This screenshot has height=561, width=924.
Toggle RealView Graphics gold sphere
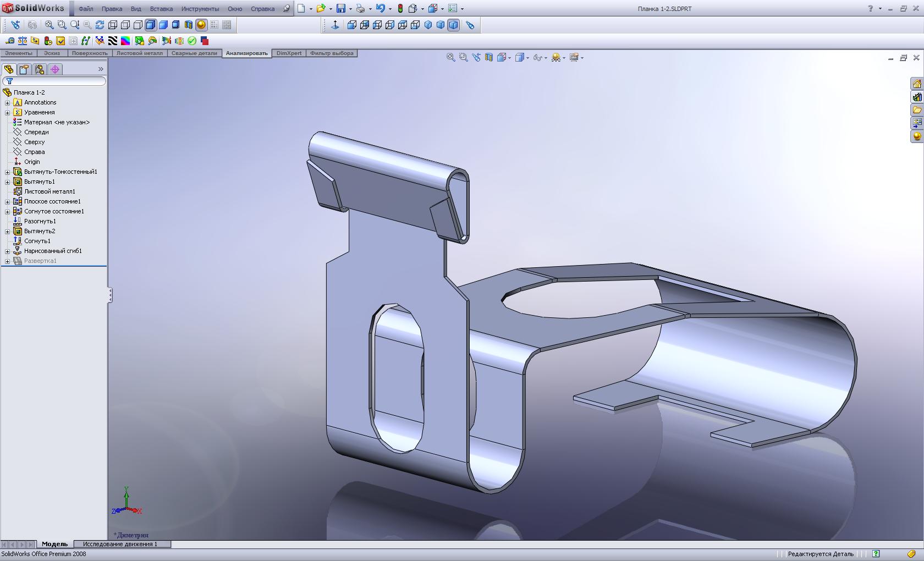201,25
